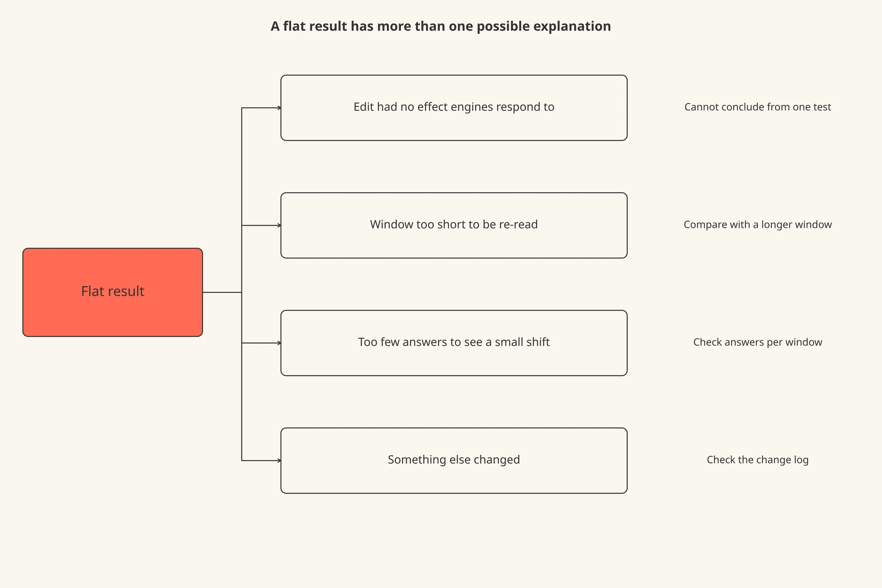Click arrowhead pointing to 'Too few answers' box
Image resolution: width=882 pixels, height=588 pixels.
pyautogui.click(x=279, y=343)
